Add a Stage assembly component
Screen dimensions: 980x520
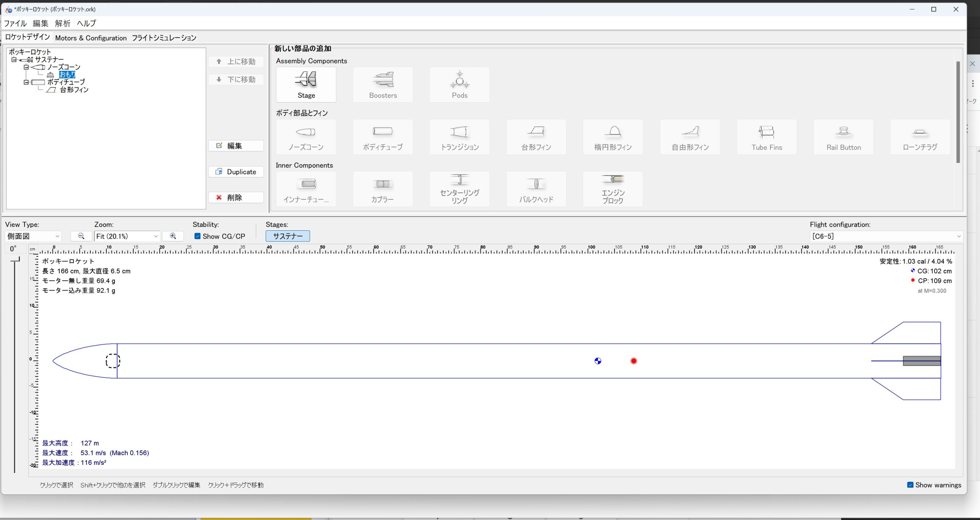click(306, 85)
